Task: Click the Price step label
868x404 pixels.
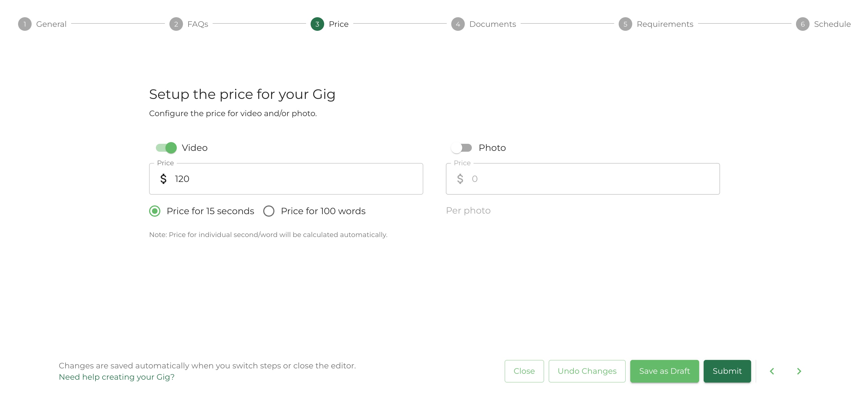Action: click(x=339, y=24)
